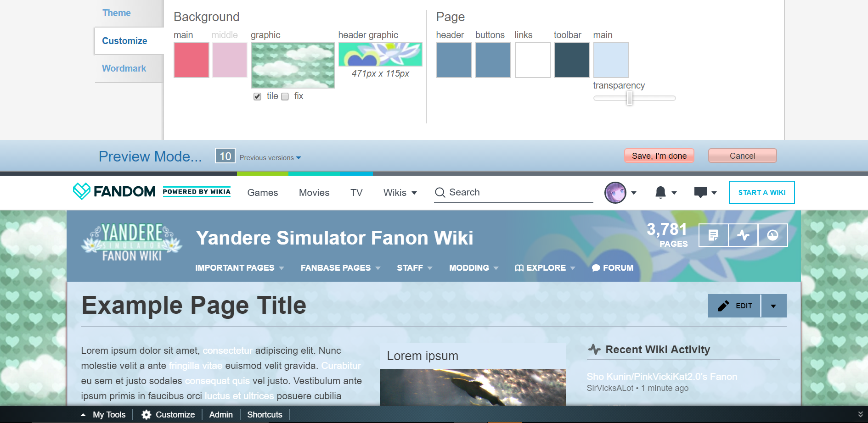The height and width of the screenshot is (423, 868).
Task: Click the pencil icon on EDIT
Action: (723, 306)
